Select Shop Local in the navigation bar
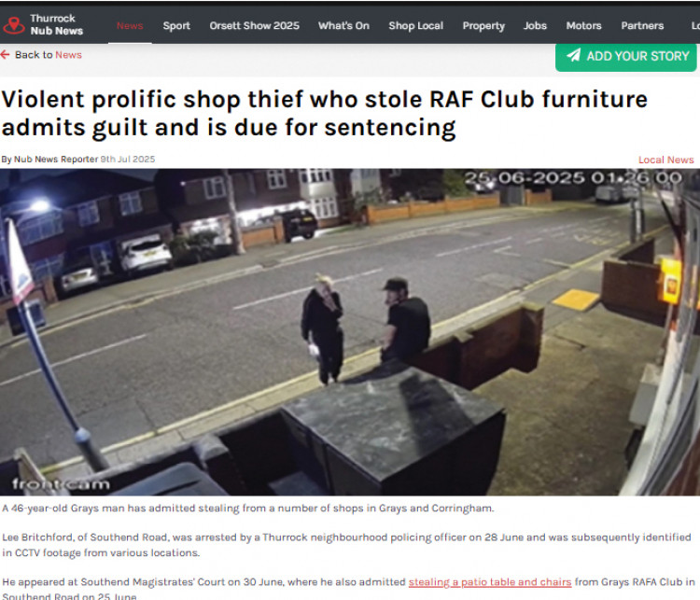The width and height of the screenshot is (700, 600). [x=416, y=26]
